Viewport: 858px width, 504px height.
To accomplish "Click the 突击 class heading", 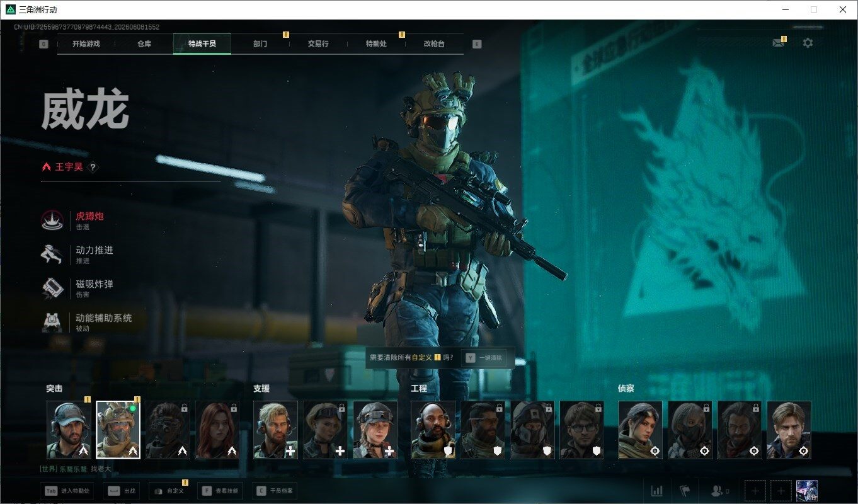I will tap(54, 388).
